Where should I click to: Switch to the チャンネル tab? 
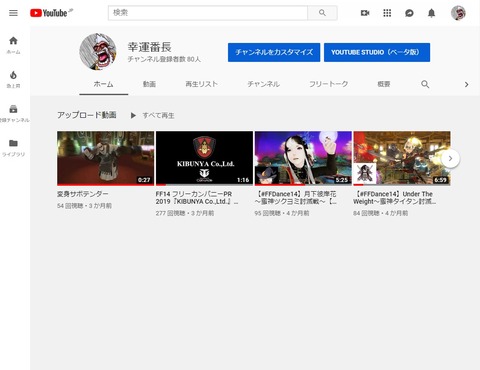click(x=263, y=84)
